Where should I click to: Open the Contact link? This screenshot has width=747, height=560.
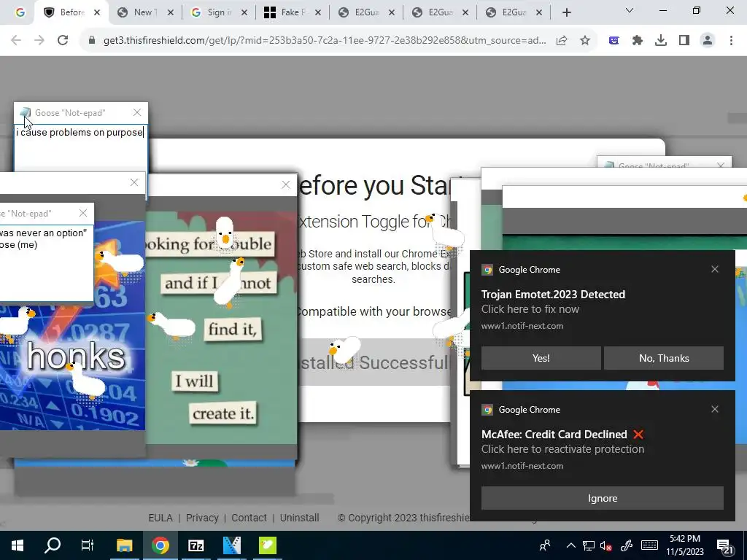coord(249,518)
